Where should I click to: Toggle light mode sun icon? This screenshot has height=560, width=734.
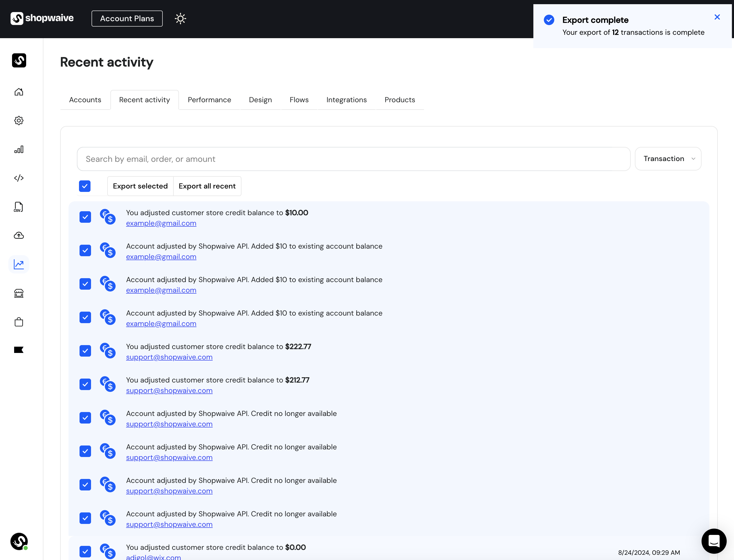[x=180, y=19]
